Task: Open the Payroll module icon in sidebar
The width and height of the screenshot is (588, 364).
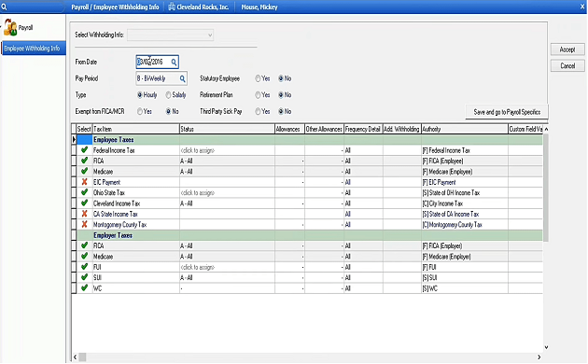Action: click(x=10, y=28)
